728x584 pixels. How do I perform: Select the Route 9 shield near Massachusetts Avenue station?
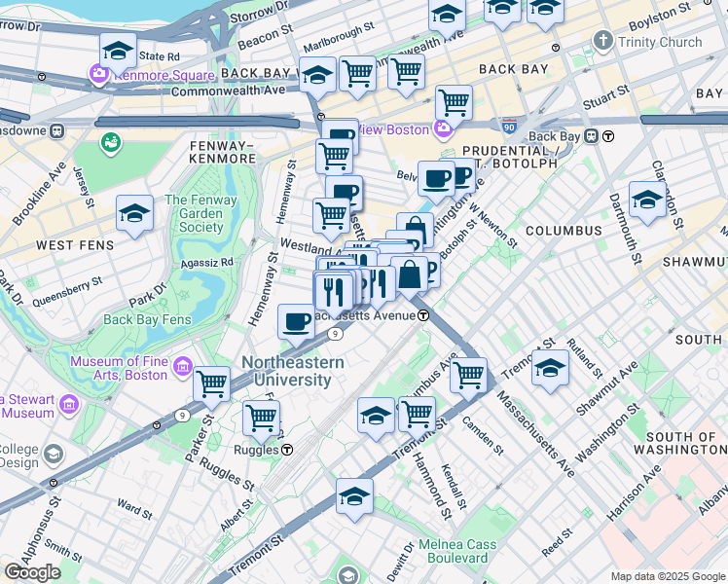(335, 333)
